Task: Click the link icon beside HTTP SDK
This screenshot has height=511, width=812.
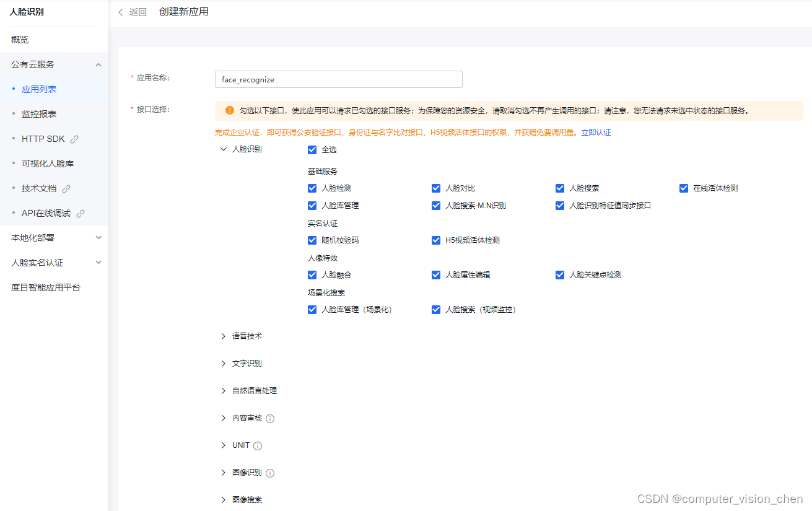Action: (x=74, y=139)
